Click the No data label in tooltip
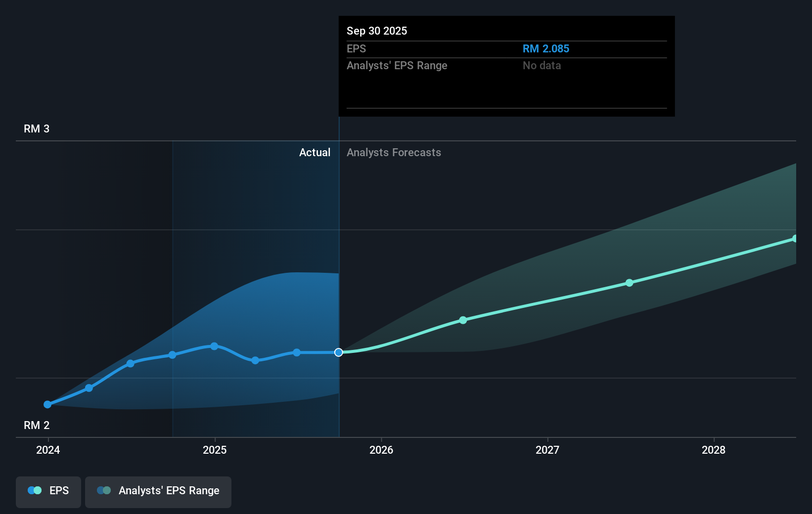The height and width of the screenshot is (514, 812). (541, 65)
